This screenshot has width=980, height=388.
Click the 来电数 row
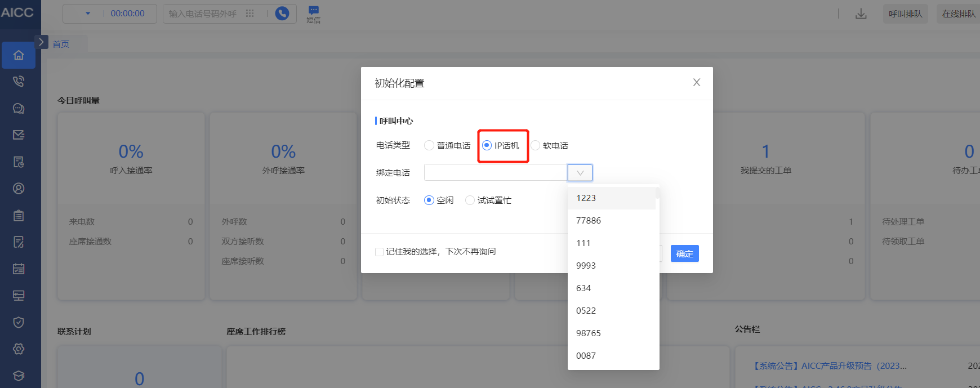coord(131,222)
